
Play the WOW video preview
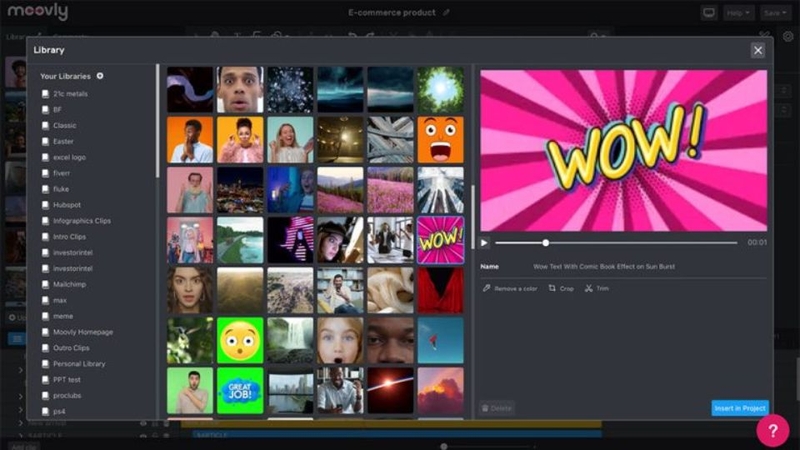click(485, 243)
